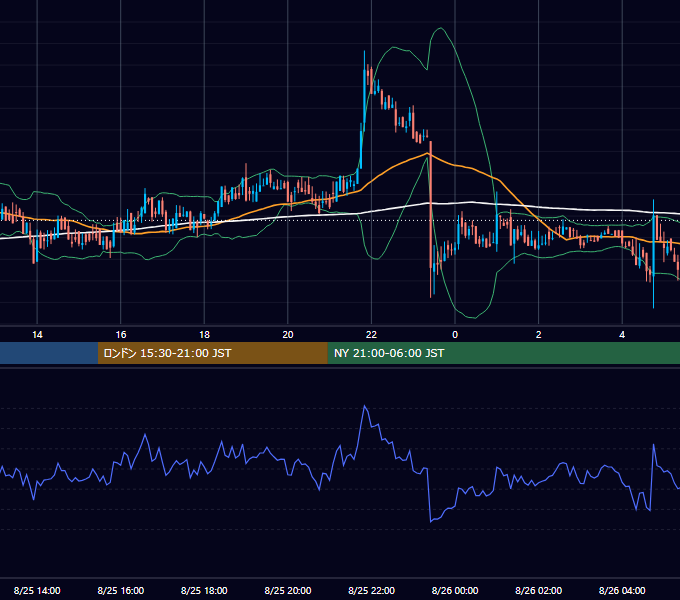Click the 8/26 00:00 date label
Screen dimensions: 680x600
455,590
